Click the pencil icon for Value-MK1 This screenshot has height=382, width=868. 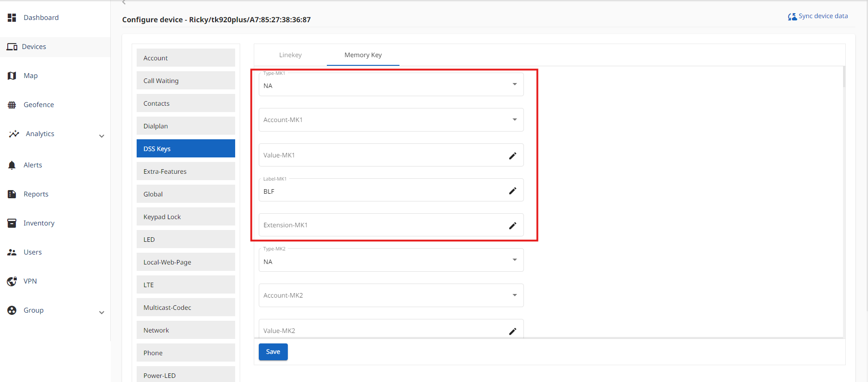click(x=513, y=156)
